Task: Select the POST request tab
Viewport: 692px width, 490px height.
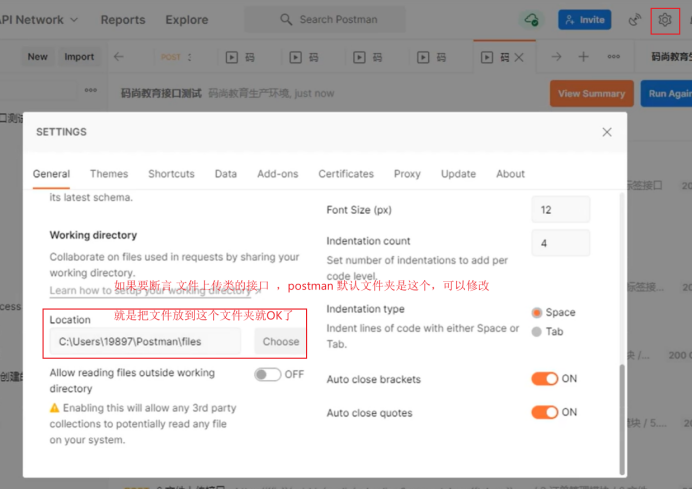Action: 176,57
